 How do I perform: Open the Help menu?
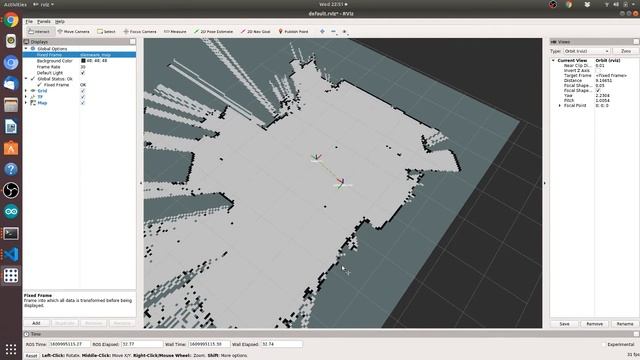60,22
